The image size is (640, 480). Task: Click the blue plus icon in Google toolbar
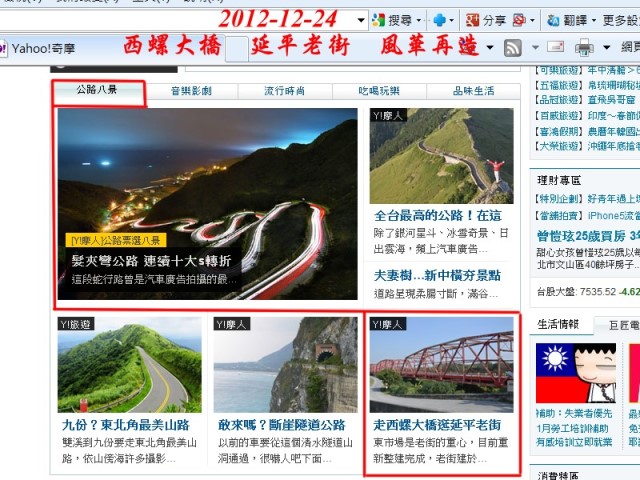pyautogui.click(x=439, y=20)
